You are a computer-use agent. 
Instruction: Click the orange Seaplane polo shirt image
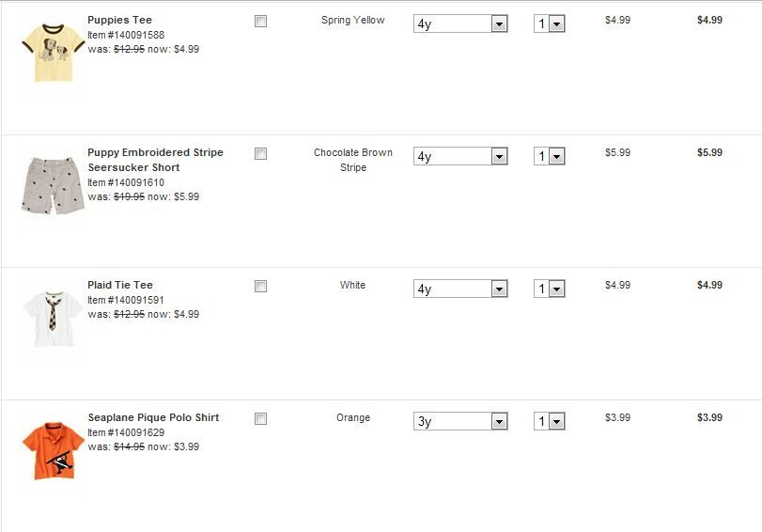tap(53, 450)
